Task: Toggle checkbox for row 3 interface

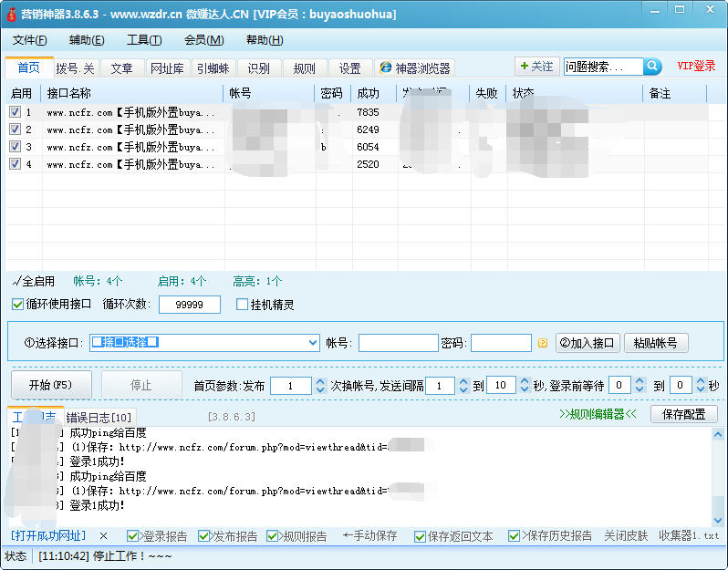Action: point(15,146)
